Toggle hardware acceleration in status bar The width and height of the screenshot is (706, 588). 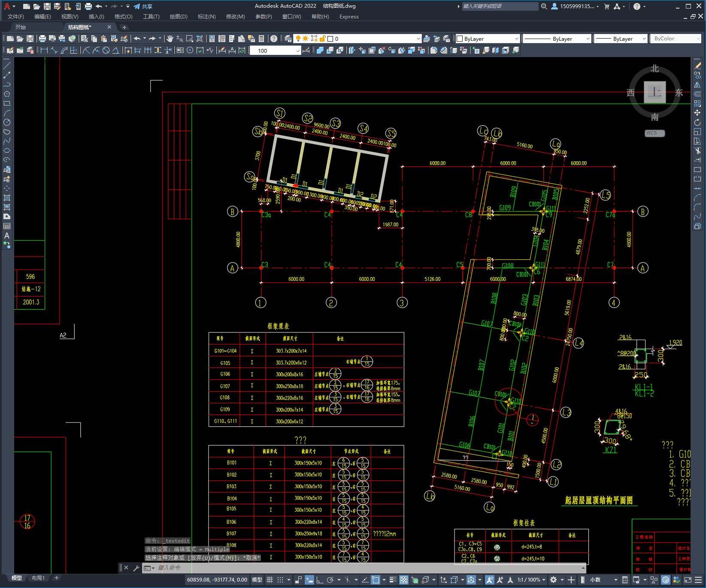pos(666,580)
